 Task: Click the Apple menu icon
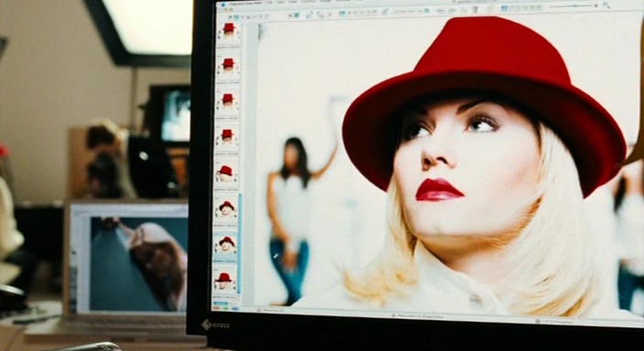223,5
